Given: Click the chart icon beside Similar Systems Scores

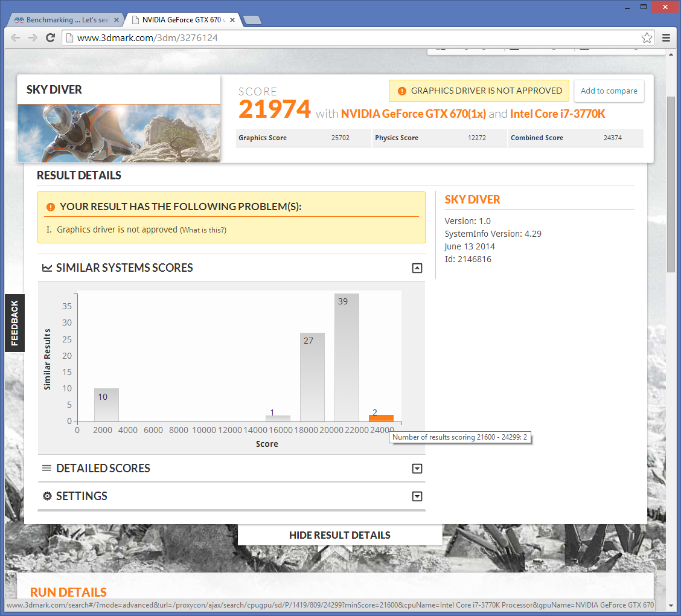Looking at the screenshot, I should coord(47,268).
